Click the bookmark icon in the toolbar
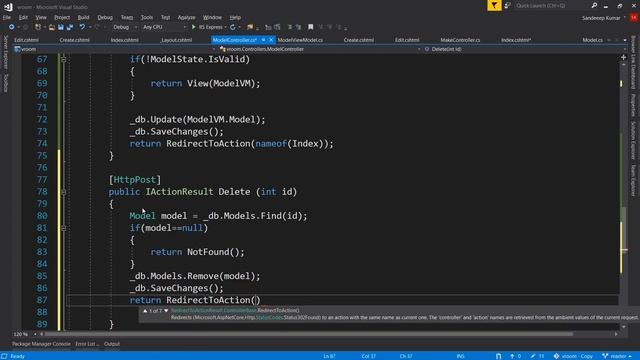This screenshot has height=360, width=640. point(311,27)
